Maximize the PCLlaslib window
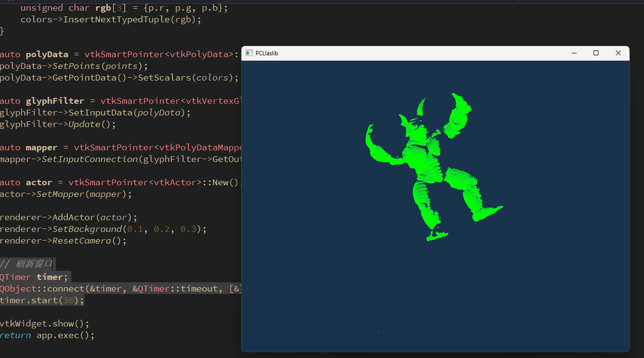This screenshot has width=644, height=358. (596, 53)
